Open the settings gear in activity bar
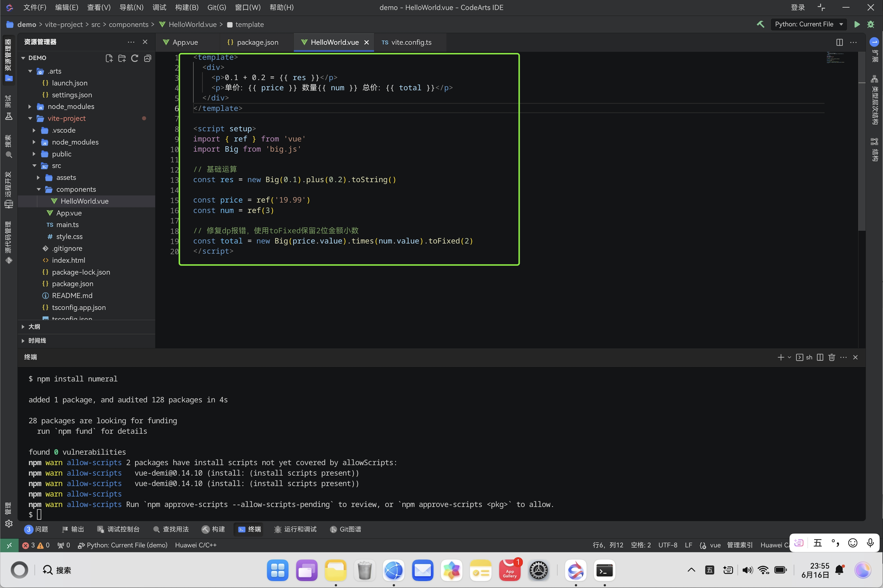Image resolution: width=883 pixels, height=588 pixels. coord(9,523)
